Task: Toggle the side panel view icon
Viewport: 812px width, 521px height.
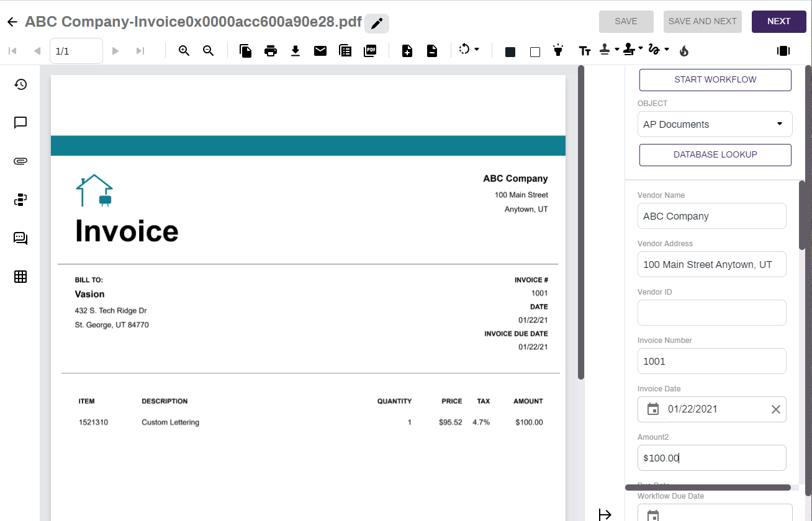Action: 783,51
